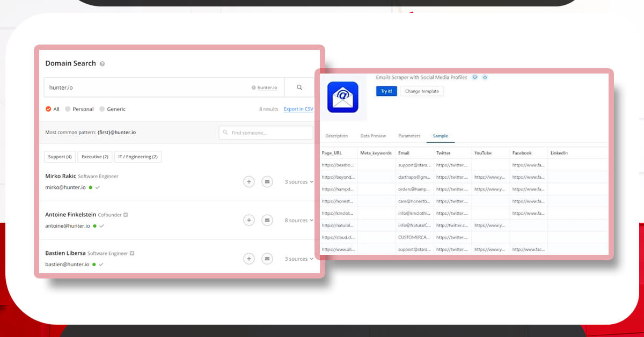Click the verified checkmark next to mirko@hunter.io
The height and width of the screenshot is (337, 644).
click(x=98, y=187)
